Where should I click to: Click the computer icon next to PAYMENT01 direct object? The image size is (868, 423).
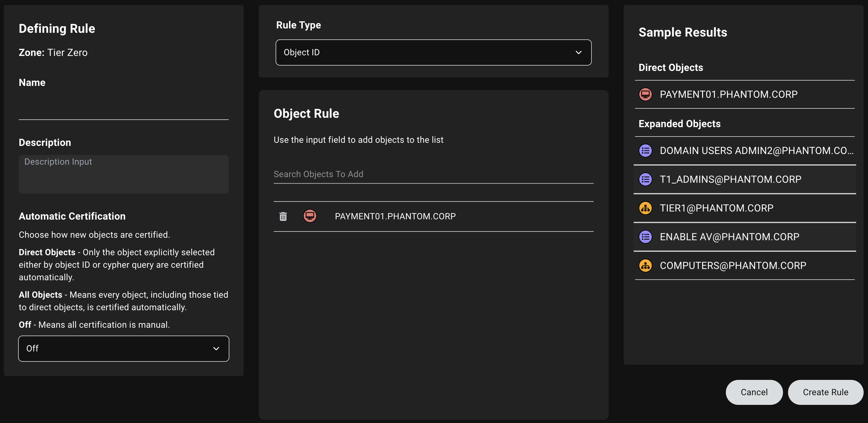646,95
